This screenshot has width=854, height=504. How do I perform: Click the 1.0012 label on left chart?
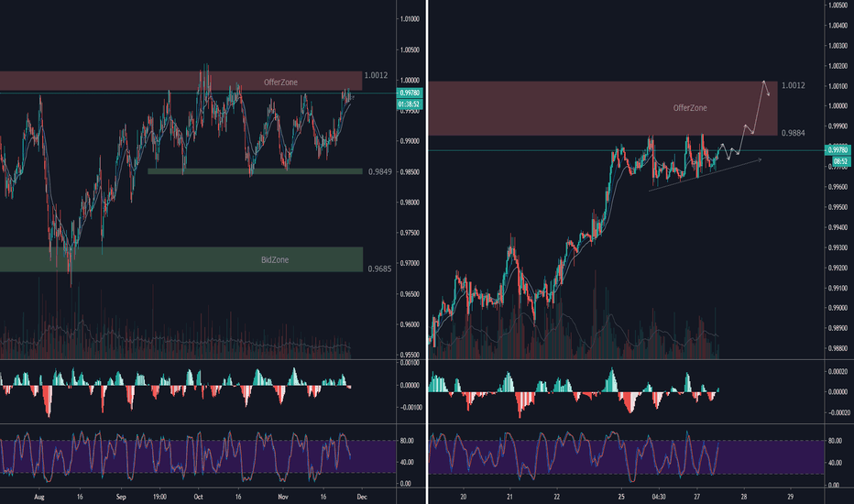coord(376,75)
